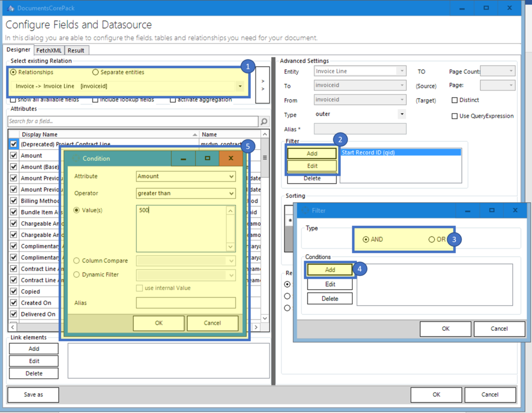The width and height of the screenshot is (532, 413).
Task: Click Save as at the bottom left
Action: click(x=32, y=395)
